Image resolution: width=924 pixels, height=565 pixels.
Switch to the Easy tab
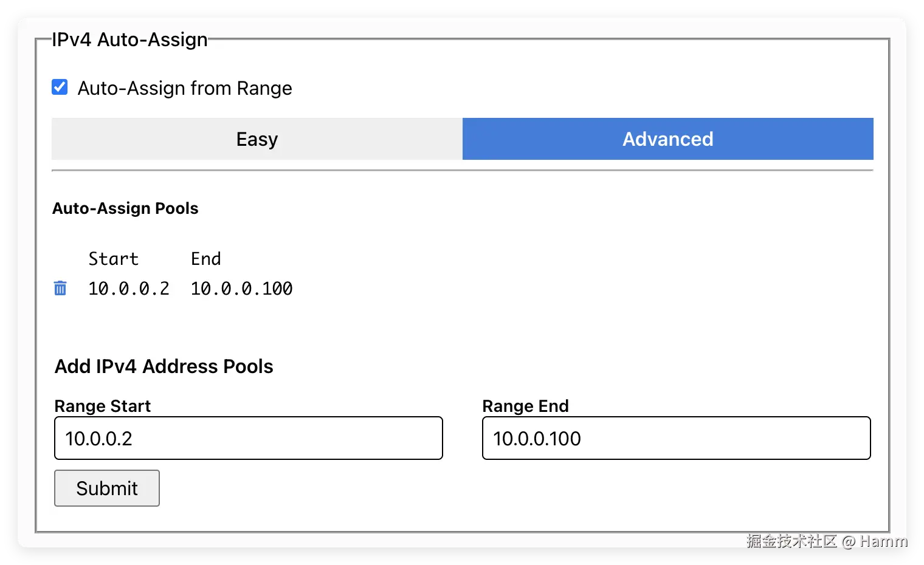257,139
